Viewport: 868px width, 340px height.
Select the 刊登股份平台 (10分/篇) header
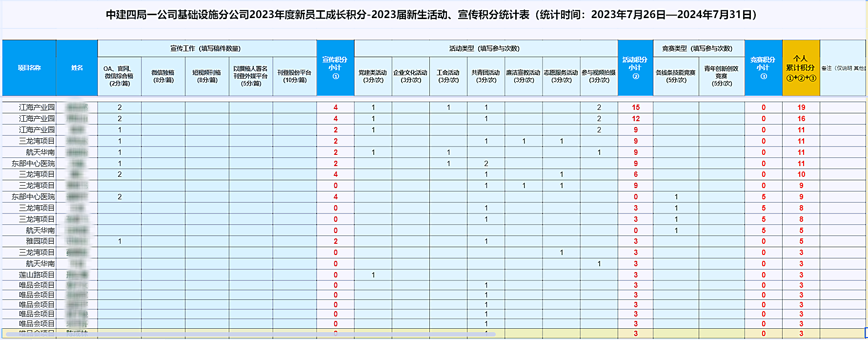pos(295,76)
